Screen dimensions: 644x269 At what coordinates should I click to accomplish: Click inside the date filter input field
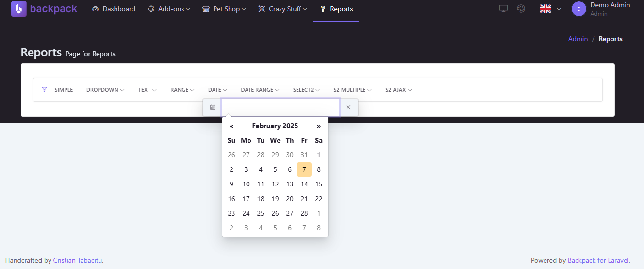coord(281,107)
